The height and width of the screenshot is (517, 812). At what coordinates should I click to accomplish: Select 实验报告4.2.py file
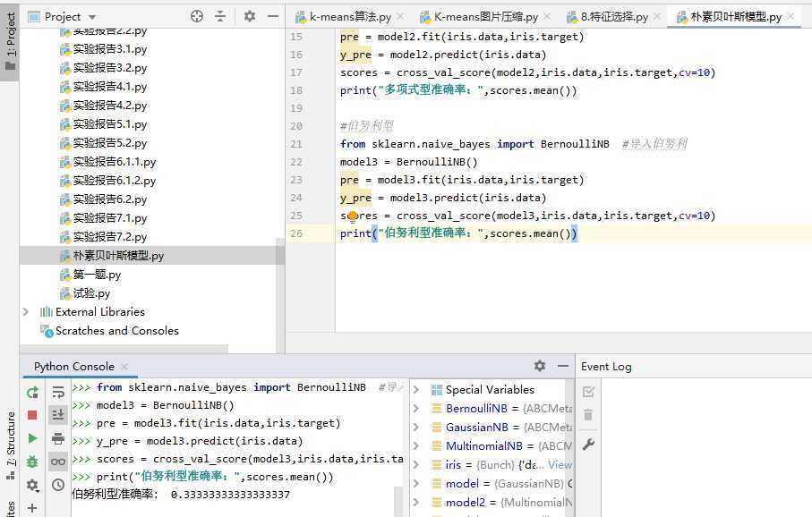[x=110, y=106]
